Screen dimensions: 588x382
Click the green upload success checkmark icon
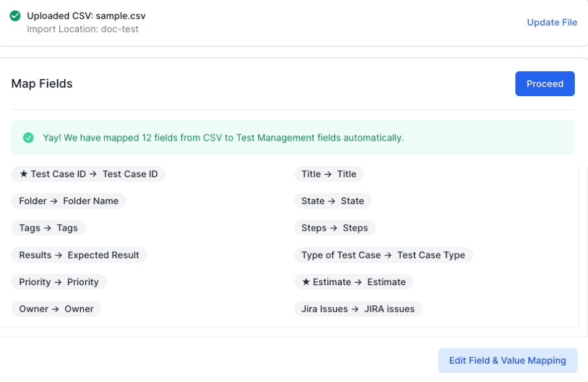coord(15,16)
